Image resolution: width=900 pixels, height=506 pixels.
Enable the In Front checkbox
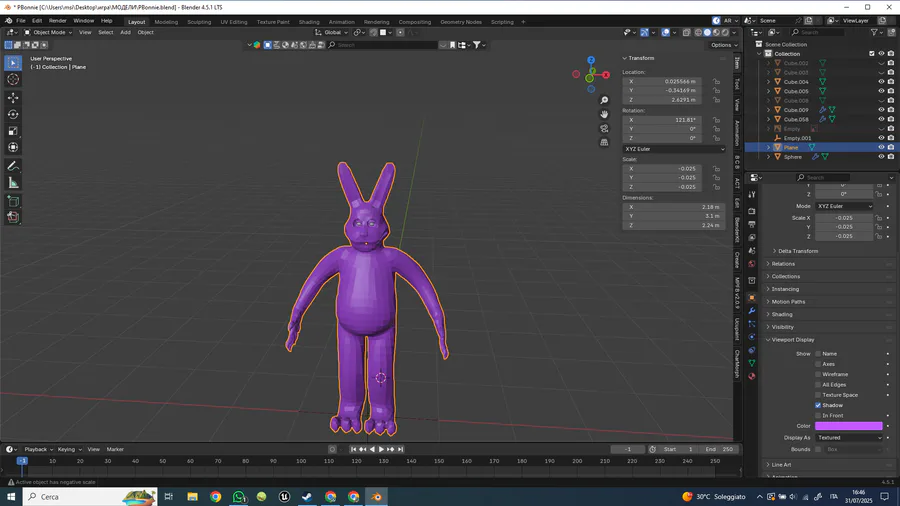click(x=818, y=416)
